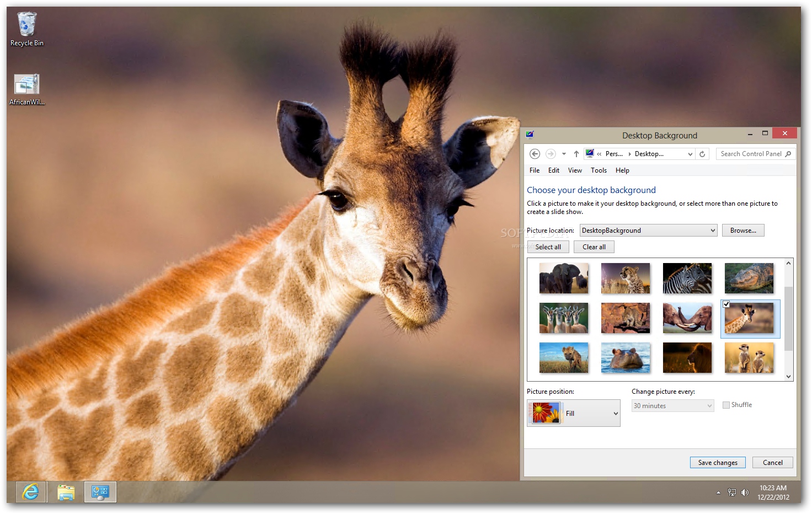Screen dimensions: 812x514
Task: Launch Internet Explorer from the taskbar
Action: click(x=30, y=492)
